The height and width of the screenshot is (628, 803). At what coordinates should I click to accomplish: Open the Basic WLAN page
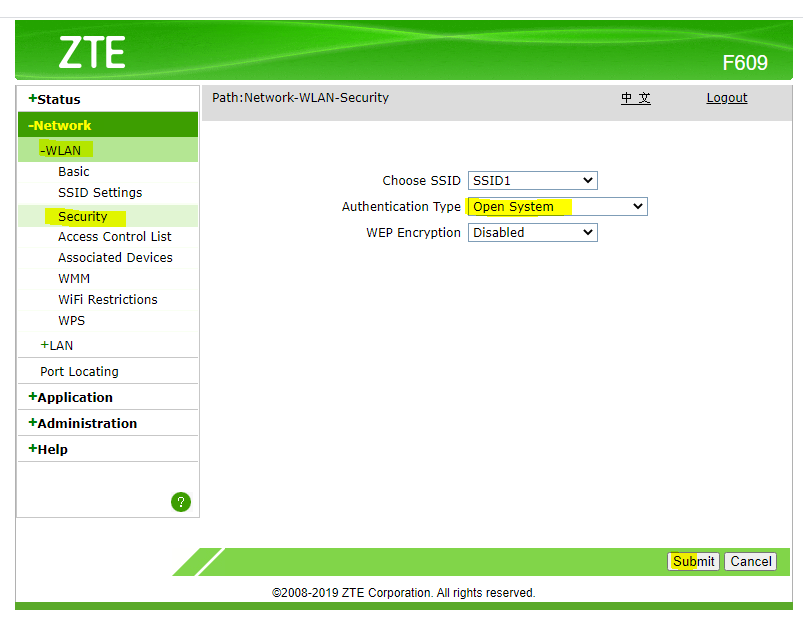pyautogui.click(x=74, y=172)
